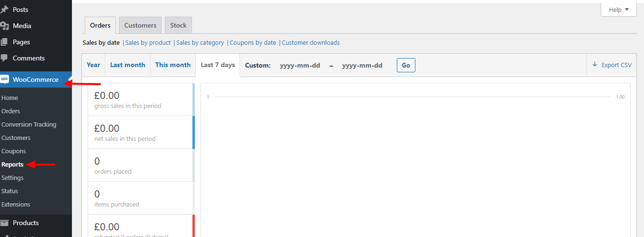Select the Last 7 days range tab
644x237 pixels.
coord(218,65)
